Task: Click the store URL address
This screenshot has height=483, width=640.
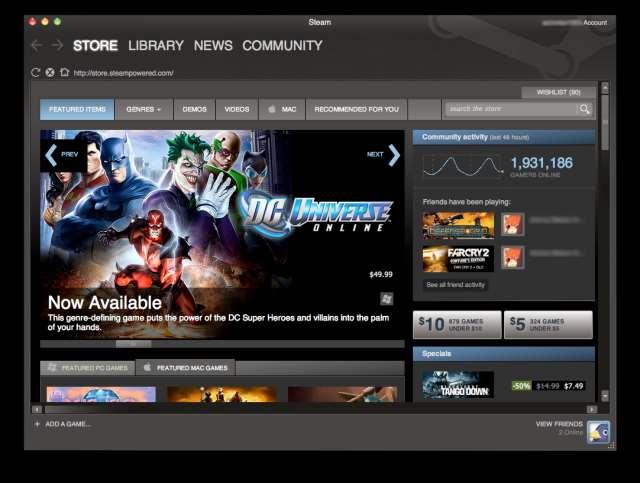Action: [124, 73]
